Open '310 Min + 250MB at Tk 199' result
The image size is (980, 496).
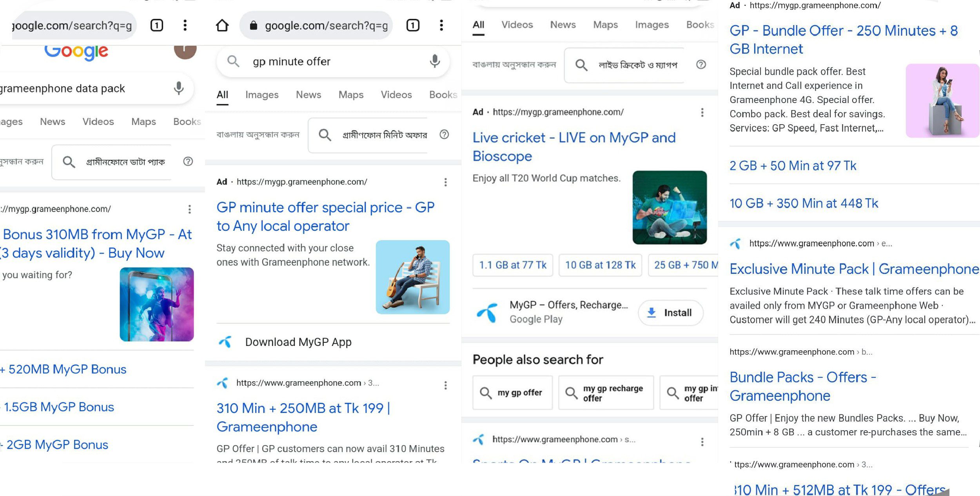pyautogui.click(x=303, y=417)
